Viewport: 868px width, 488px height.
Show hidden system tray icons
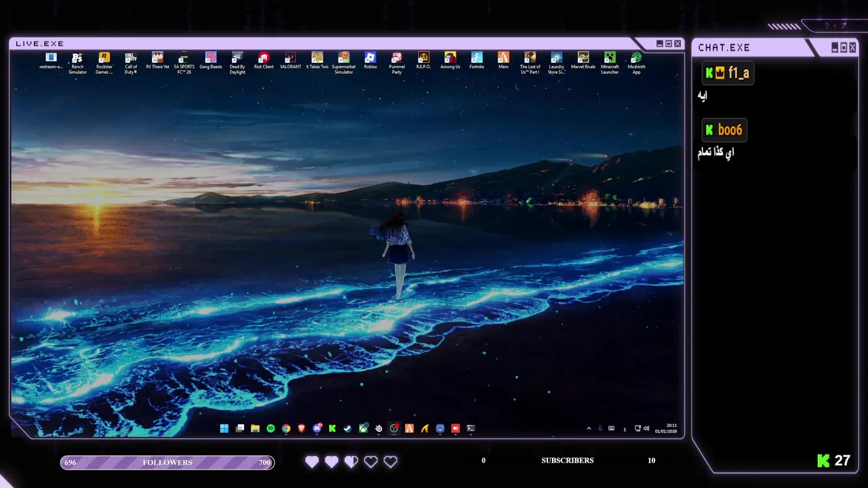(589, 428)
